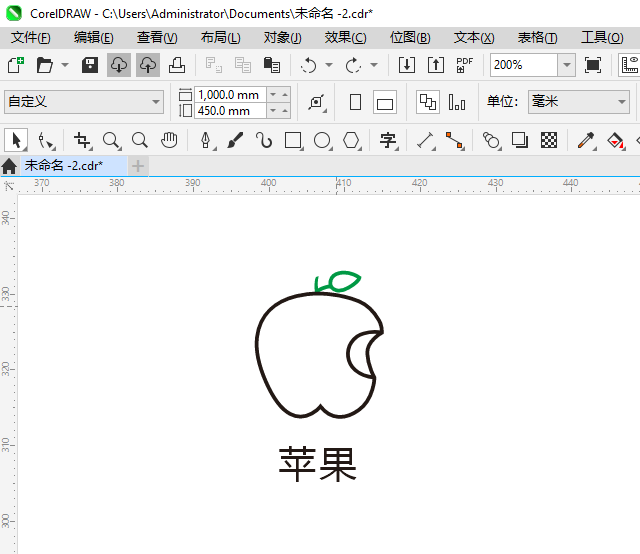This screenshot has width=640, height=554.
Task: Click the Export icon
Action: point(436,65)
